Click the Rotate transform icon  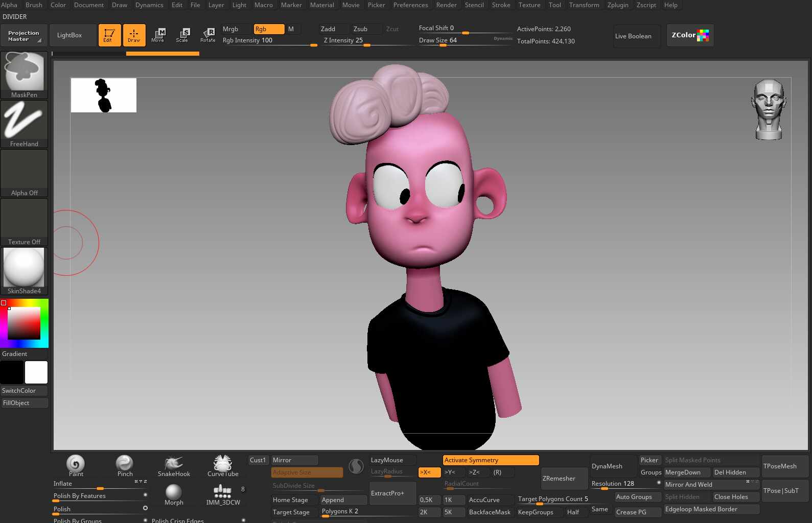coord(207,35)
